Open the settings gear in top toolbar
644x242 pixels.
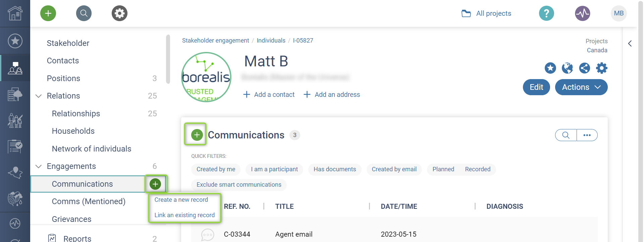pos(119,13)
